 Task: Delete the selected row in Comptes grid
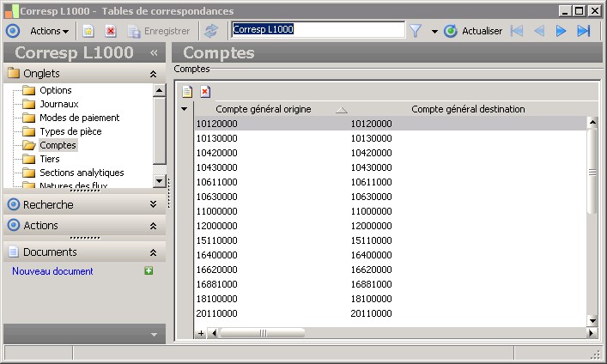pyautogui.click(x=205, y=91)
